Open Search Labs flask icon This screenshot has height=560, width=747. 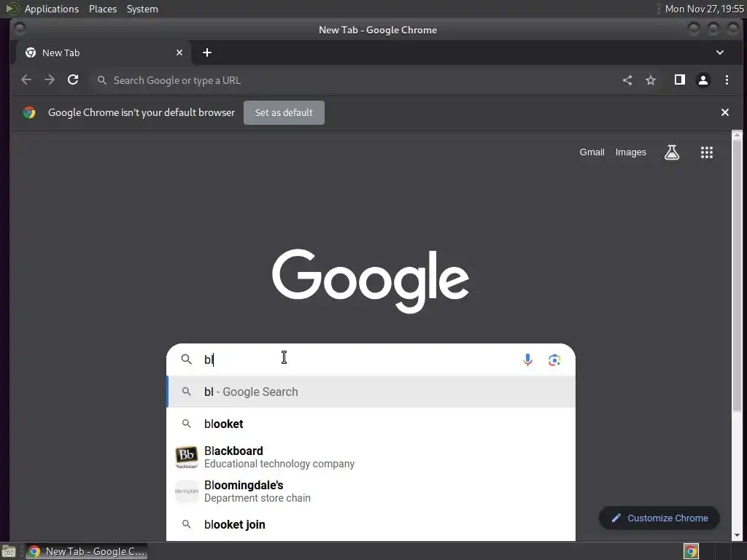672,152
